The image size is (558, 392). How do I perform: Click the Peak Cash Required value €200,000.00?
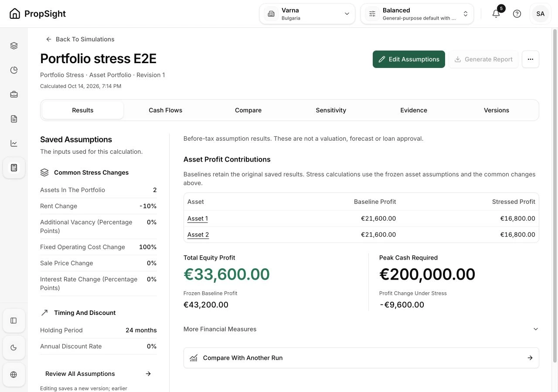tap(427, 274)
